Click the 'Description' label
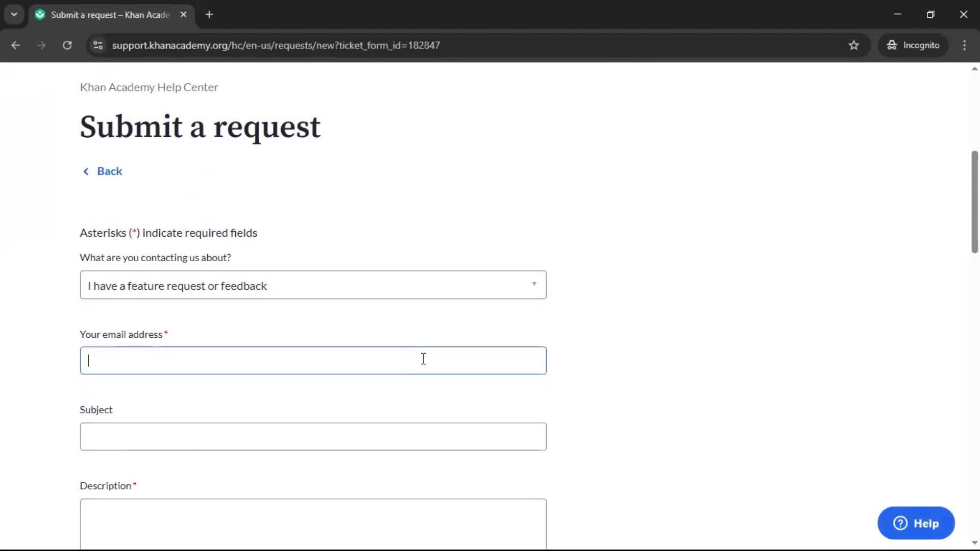 pos(106,486)
